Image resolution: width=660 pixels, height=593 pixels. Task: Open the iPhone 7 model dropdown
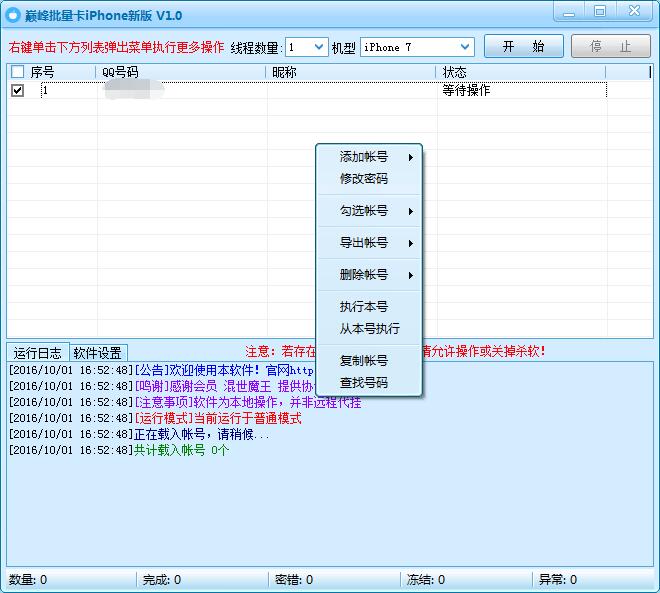[465, 47]
